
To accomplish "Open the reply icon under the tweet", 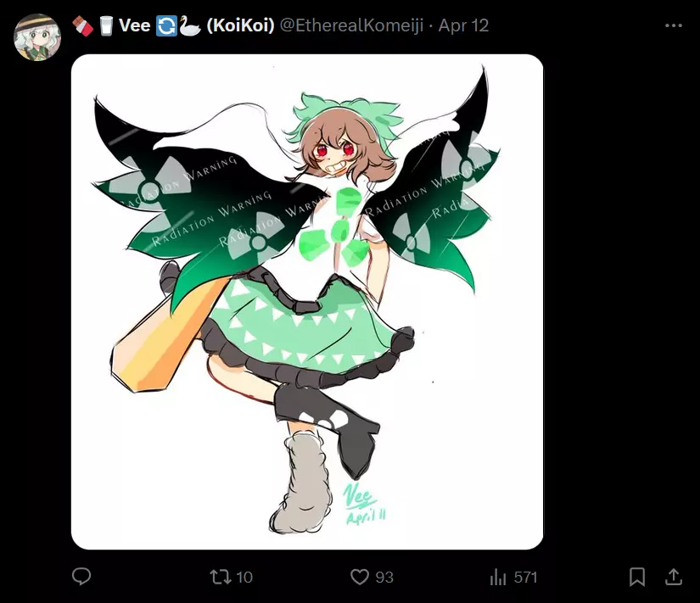I will tap(81, 576).
